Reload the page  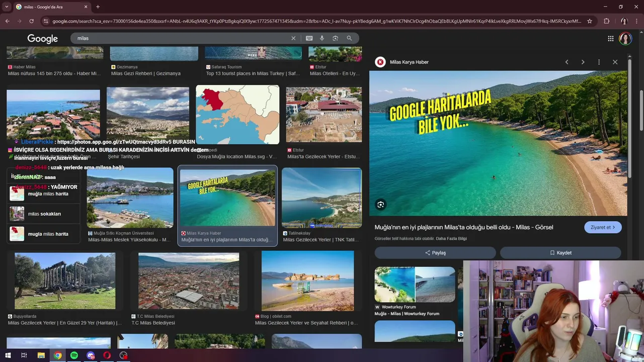pos(31,21)
